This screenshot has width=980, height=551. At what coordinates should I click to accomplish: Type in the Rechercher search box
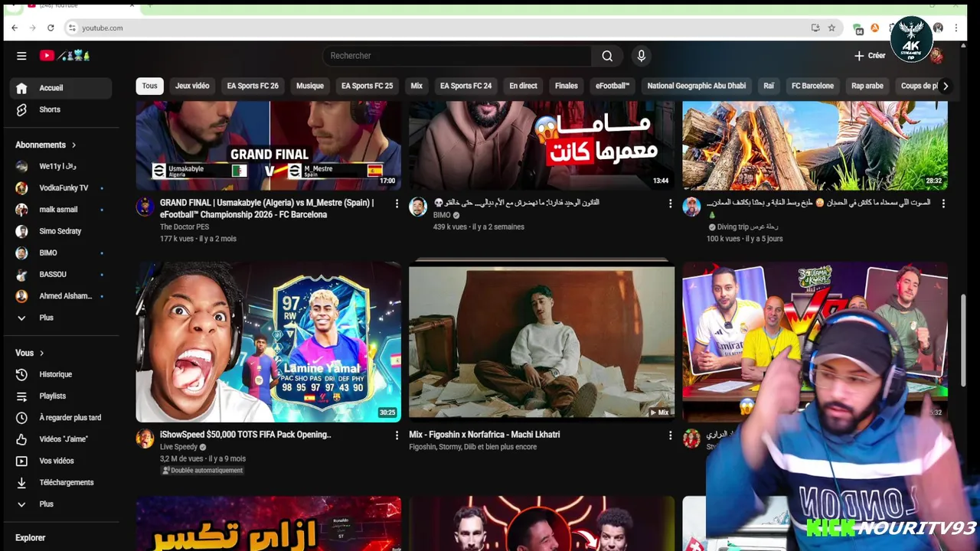point(457,56)
